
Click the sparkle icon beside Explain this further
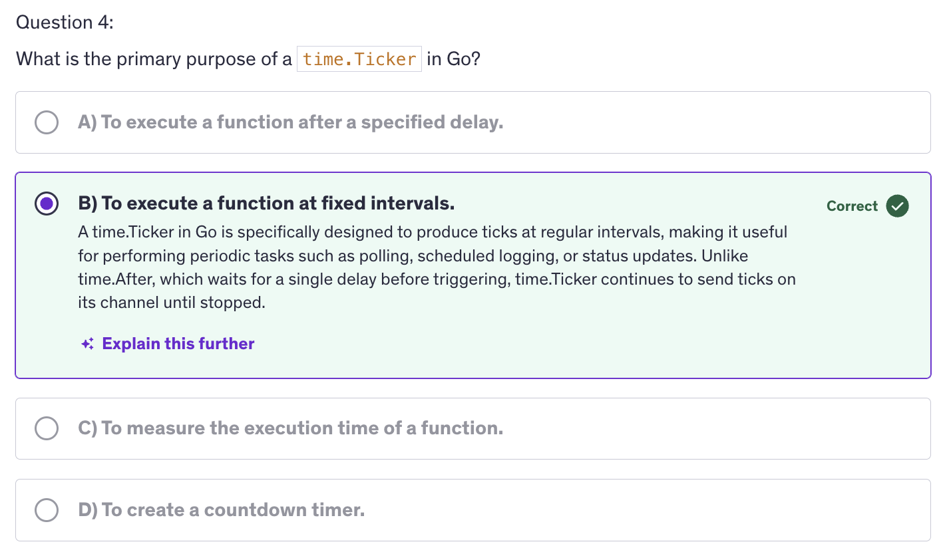pos(87,344)
